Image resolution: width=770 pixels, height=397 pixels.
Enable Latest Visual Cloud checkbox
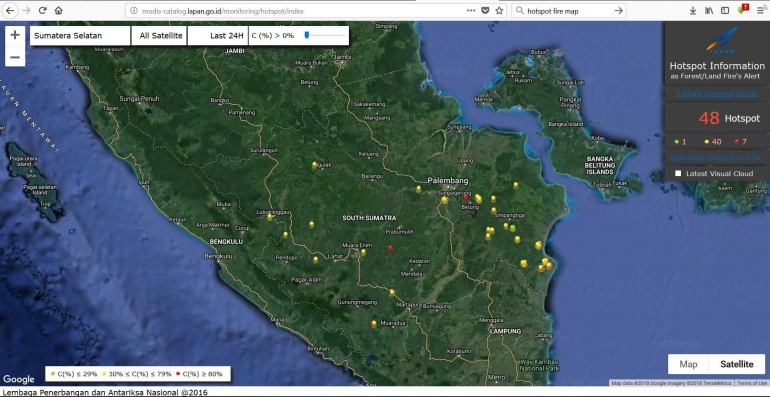[x=678, y=173]
